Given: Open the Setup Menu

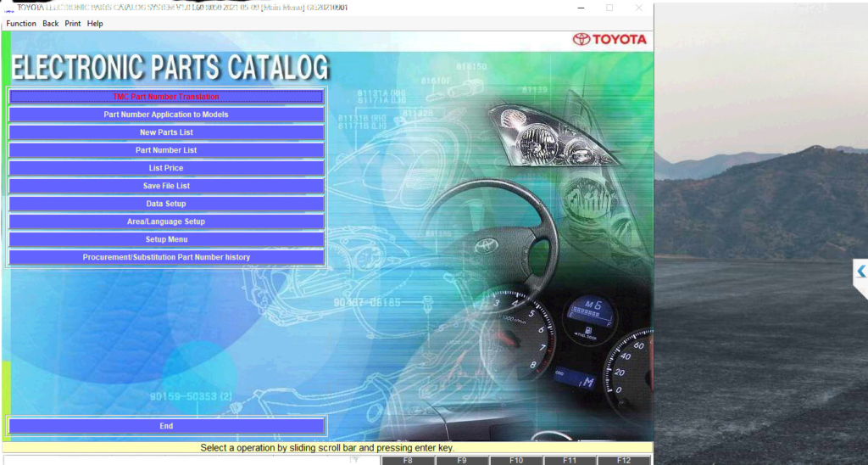Looking at the screenshot, I should 166,239.
